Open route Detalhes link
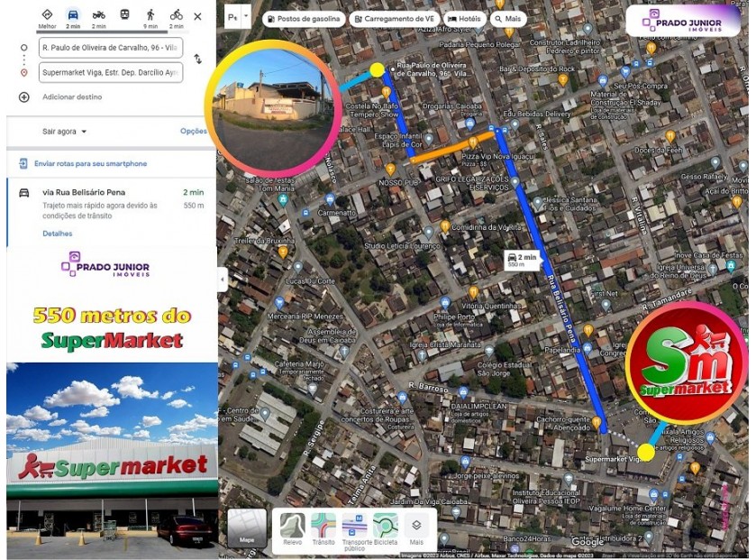This screenshot has width=756, height=560. click(58, 234)
